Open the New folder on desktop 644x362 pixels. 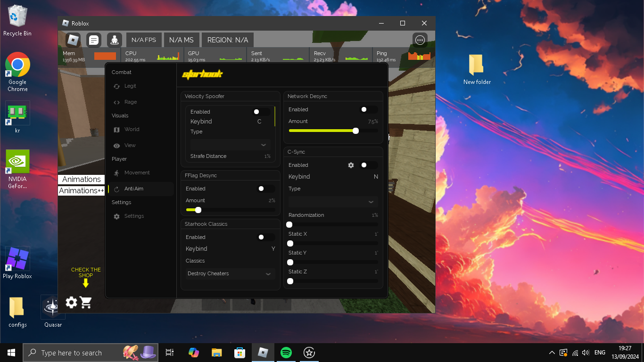point(477,69)
